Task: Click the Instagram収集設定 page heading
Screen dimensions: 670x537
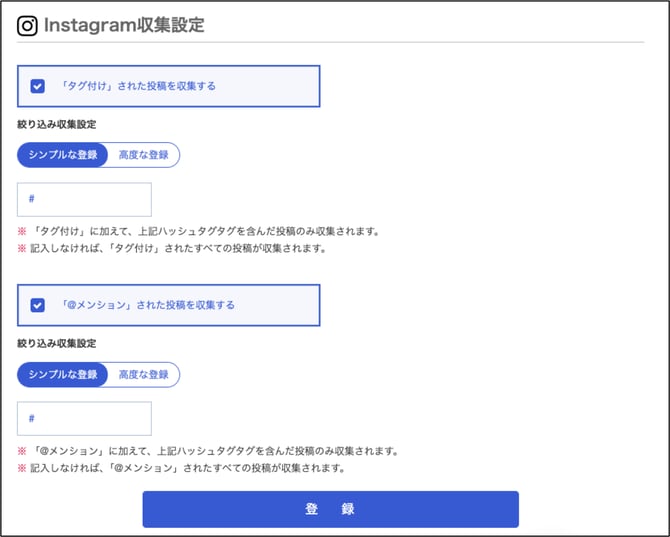Action: (x=124, y=26)
